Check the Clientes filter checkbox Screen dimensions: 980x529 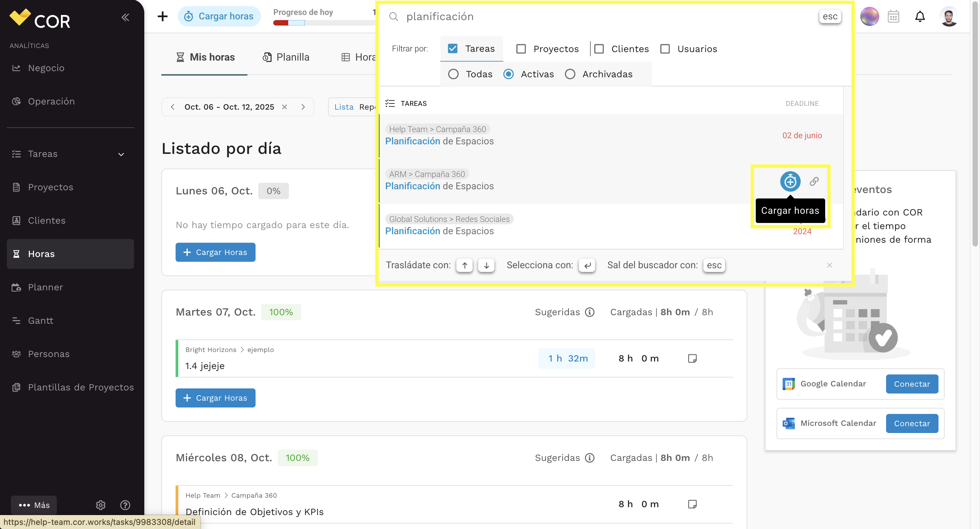pos(599,49)
